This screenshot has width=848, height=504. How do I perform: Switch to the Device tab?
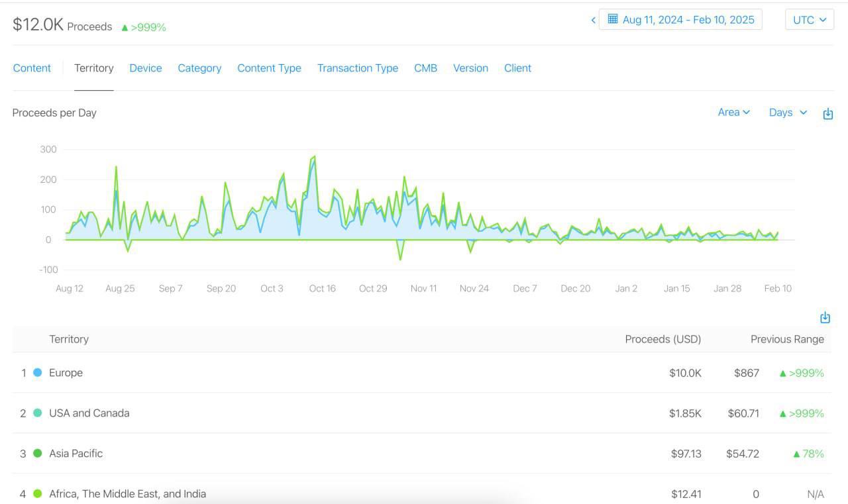pyautogui.click(x=146, y=68)
